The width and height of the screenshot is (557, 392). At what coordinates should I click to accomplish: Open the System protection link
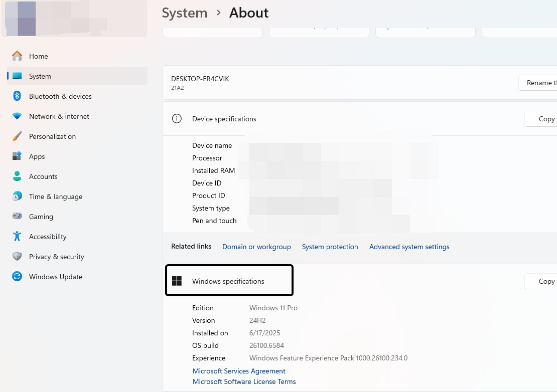tap(330, 247)
